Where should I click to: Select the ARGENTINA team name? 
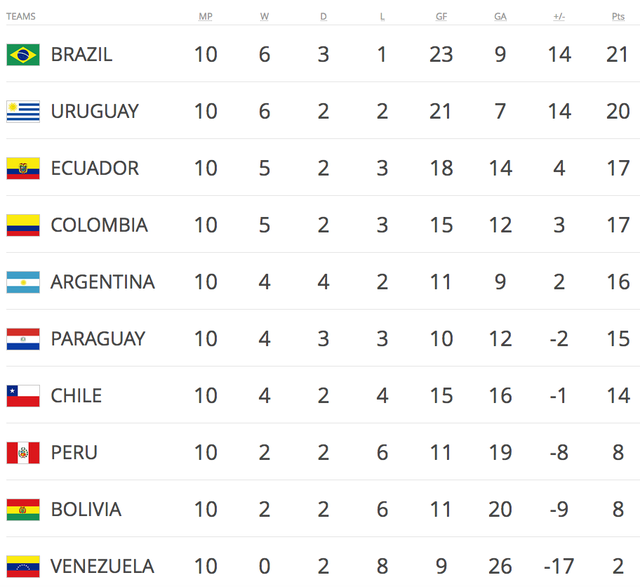102,282
